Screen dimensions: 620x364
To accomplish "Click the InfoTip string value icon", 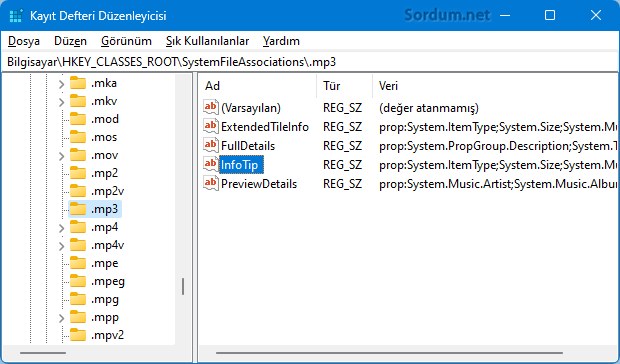I will click(210, 164).
